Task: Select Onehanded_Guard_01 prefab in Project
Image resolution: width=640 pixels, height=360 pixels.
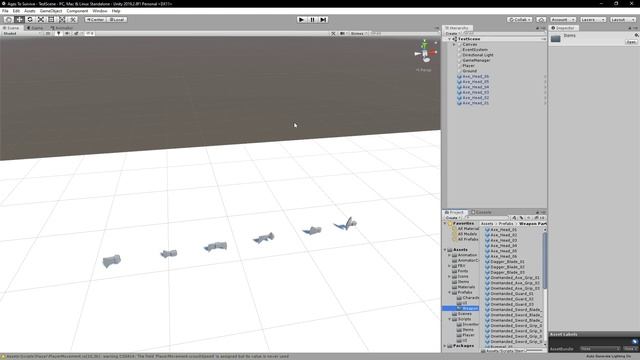Action: coord(512,293)
